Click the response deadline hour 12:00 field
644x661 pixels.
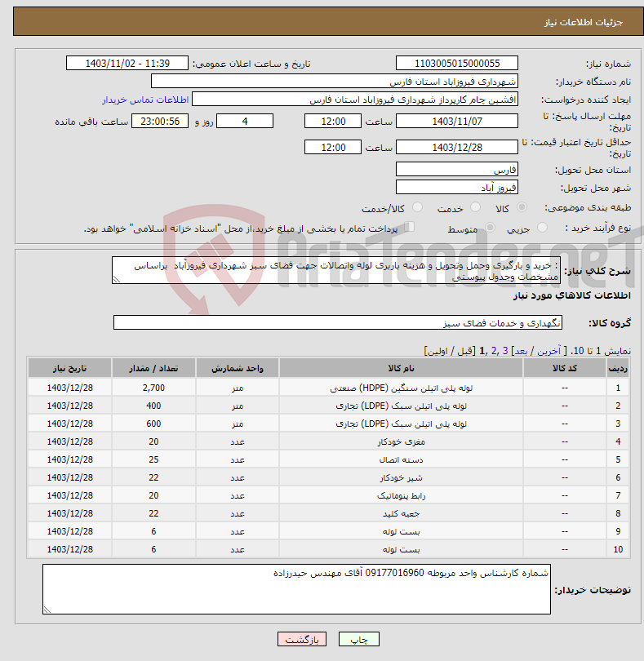(x=333, y=122)
